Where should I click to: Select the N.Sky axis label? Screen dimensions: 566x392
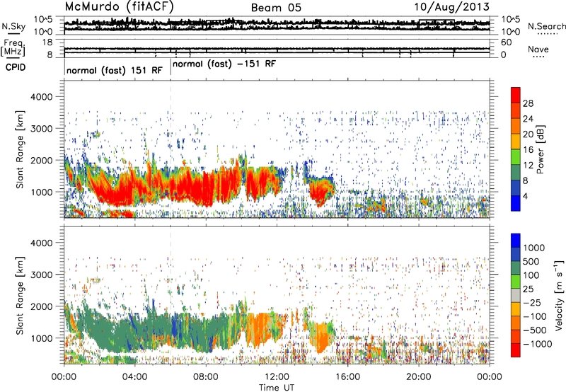(13, 26)
